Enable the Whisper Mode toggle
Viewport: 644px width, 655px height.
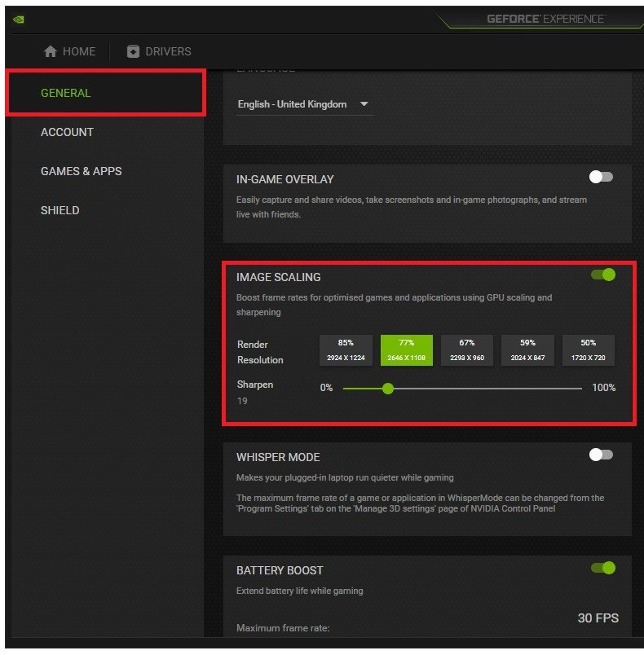click(601, 455)
